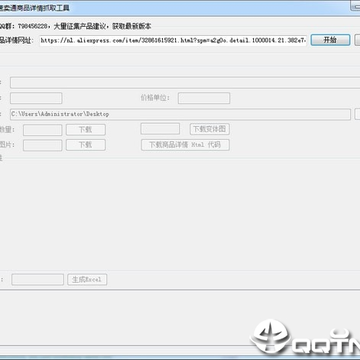Image resolution: width=360 pixels, height=360 pixels.
Task: Click the field left of 下载变体图
Action: (x=160, y=129)
